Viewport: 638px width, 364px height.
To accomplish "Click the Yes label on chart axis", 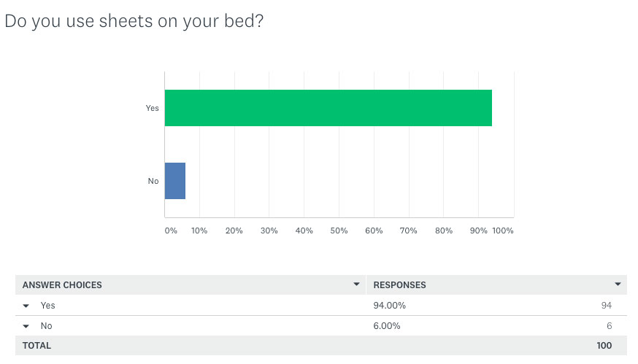I will tap(152, 108).
